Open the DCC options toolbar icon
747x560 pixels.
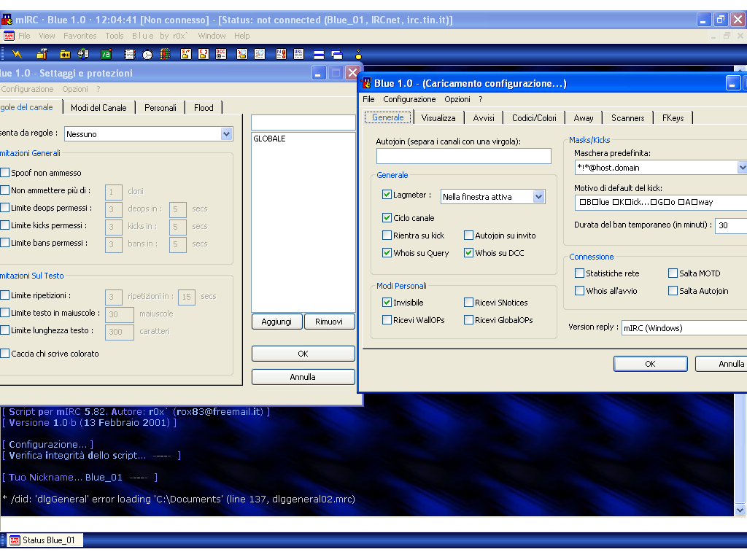pyautogui.click(x=221, y=54)
